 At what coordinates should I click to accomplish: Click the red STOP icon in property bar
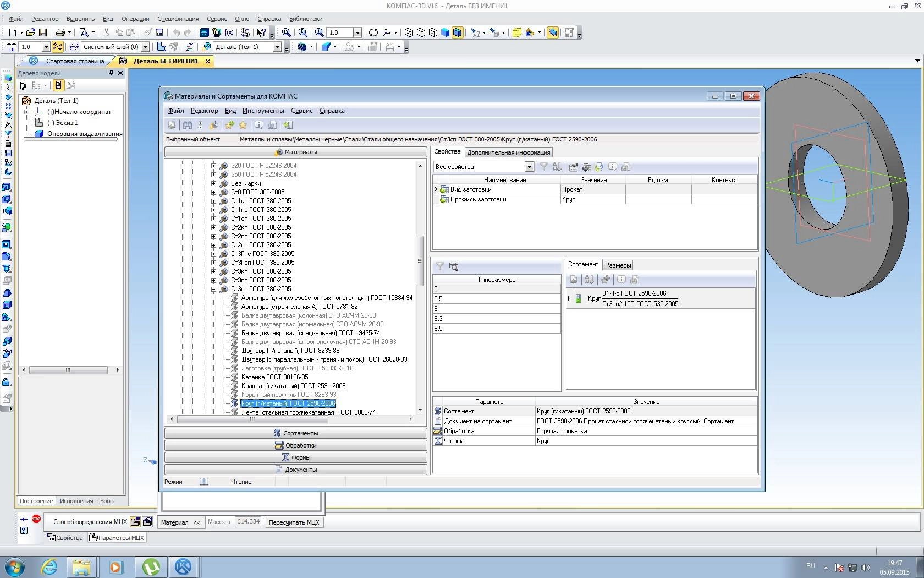(x=36, y=519)
